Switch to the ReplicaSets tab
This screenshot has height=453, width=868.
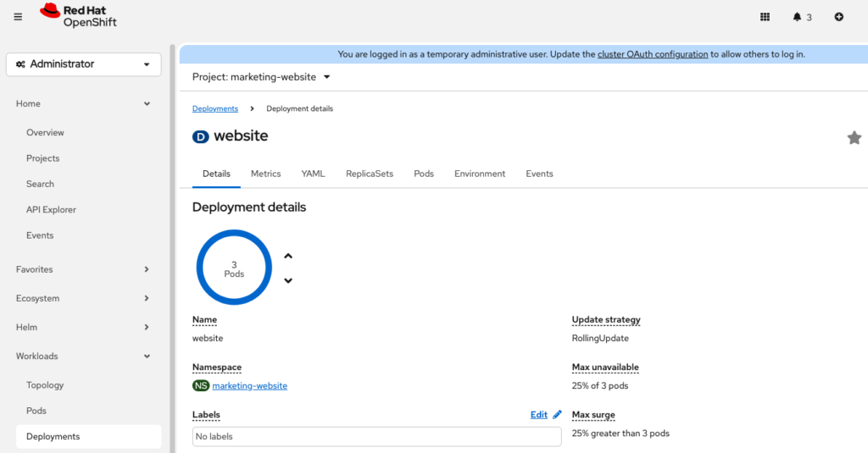click(x=369, y=174)
